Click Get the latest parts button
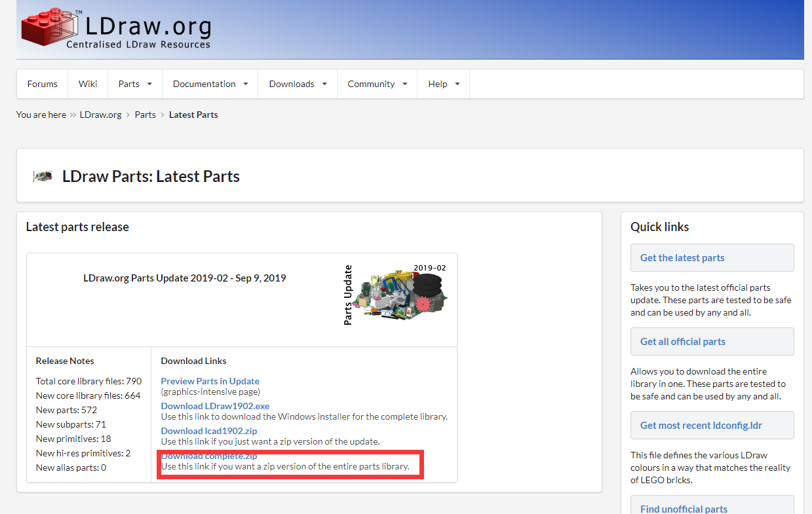The width and height of the screenshot is (812, 514). click(712, 258)
